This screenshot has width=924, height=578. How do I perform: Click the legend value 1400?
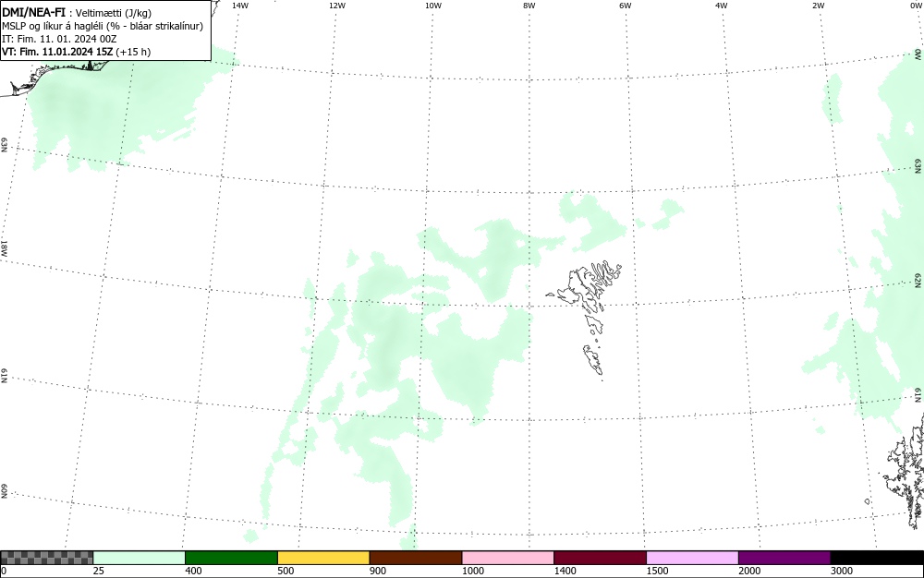pyautogui.click(x=565, y=571)
